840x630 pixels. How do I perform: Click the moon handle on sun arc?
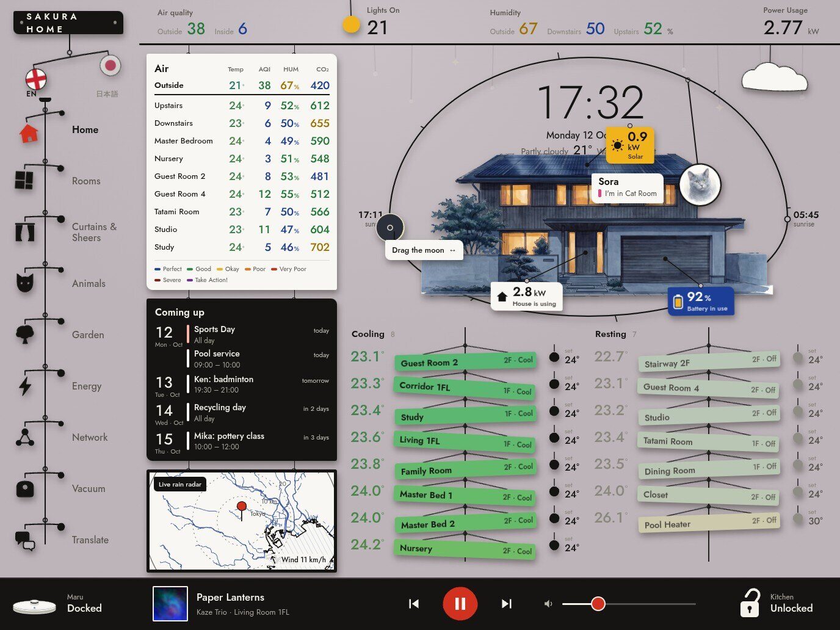point(390,228)
